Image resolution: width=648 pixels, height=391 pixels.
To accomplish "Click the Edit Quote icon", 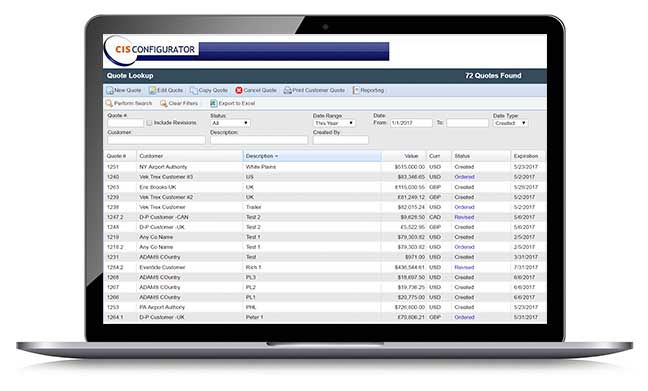I will (152, 90).
